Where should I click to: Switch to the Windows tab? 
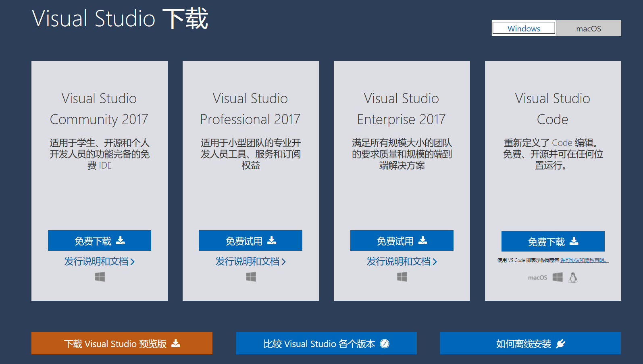pyautogui.click(x=524, y=28)
